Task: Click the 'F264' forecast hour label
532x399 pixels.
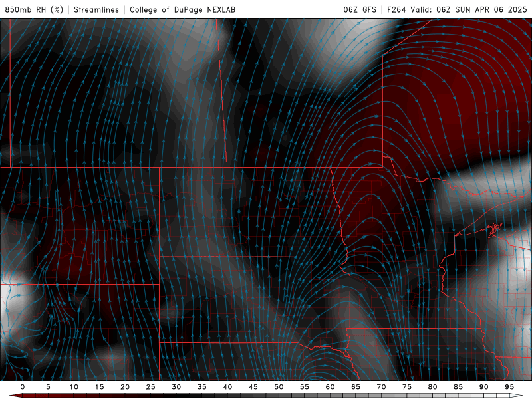Action: click(396, 9)
